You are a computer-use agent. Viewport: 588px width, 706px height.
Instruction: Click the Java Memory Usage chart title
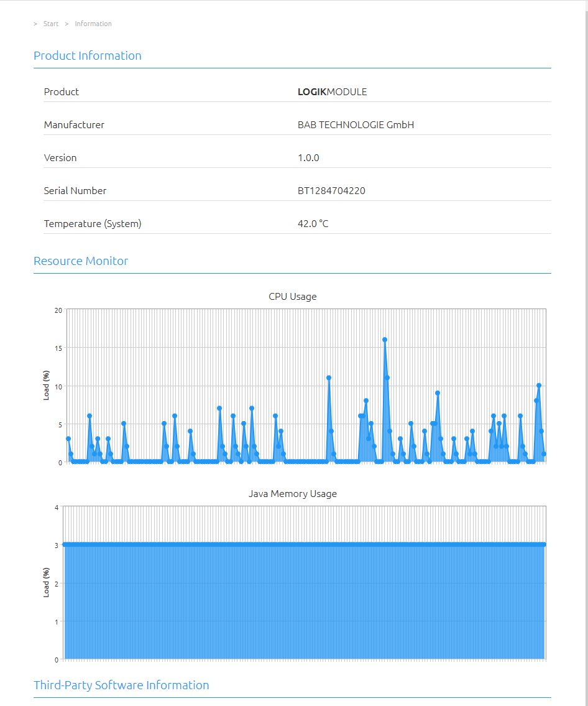[x=293, y=494]
